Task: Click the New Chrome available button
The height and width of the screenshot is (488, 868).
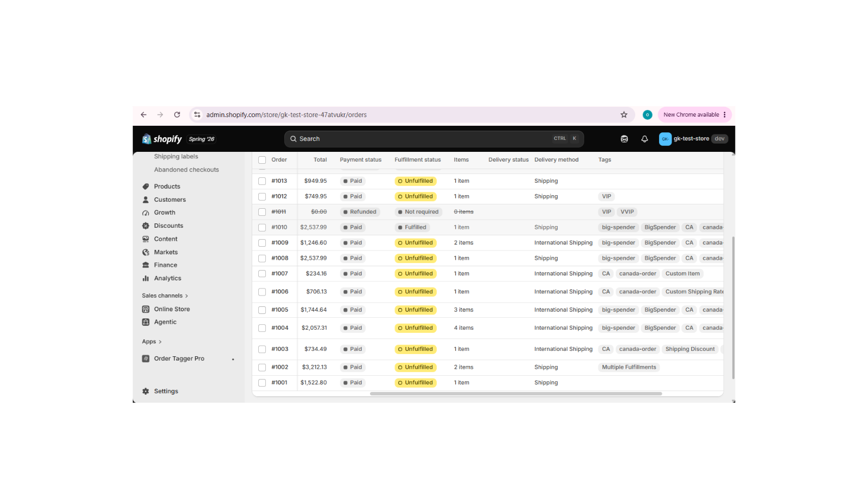Action: point(695,115)
